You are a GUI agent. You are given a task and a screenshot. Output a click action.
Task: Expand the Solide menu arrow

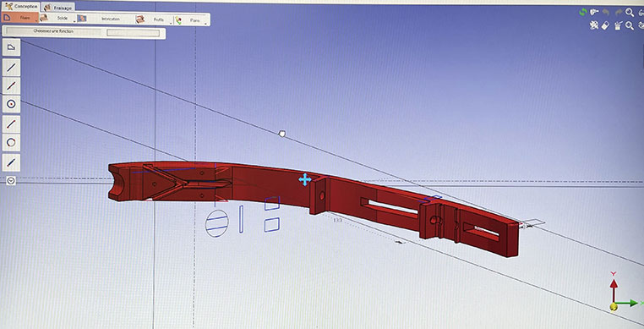74,20
